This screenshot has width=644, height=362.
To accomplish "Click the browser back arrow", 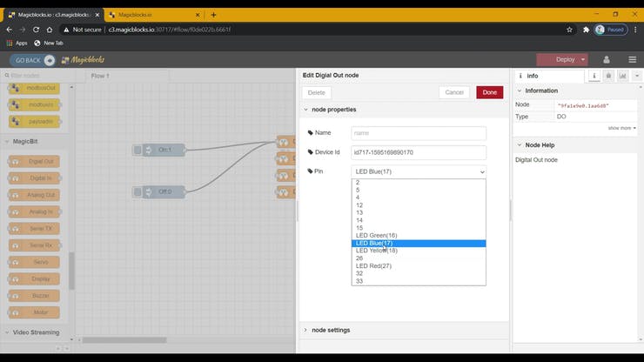I will click(x=9, y=30).
